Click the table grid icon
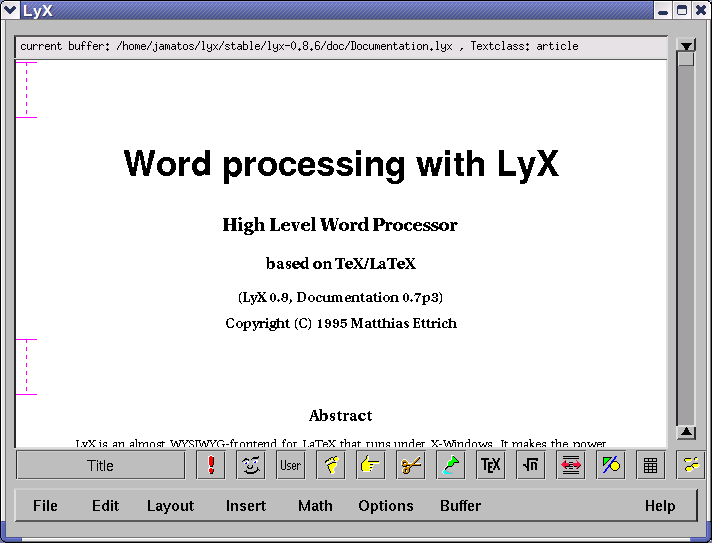The width and height of the screenshot is (712, 543). click(650, 465)
